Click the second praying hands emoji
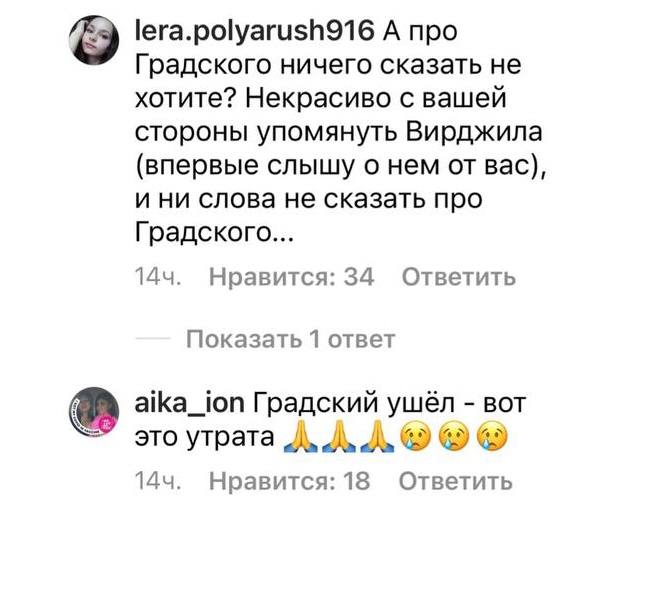 click(x=339, y=437)
